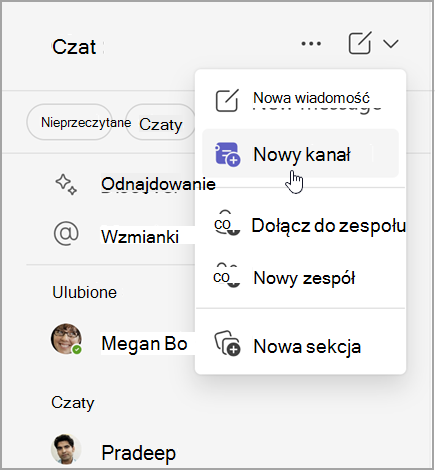Click the Ulubione section header

(85, 292)
